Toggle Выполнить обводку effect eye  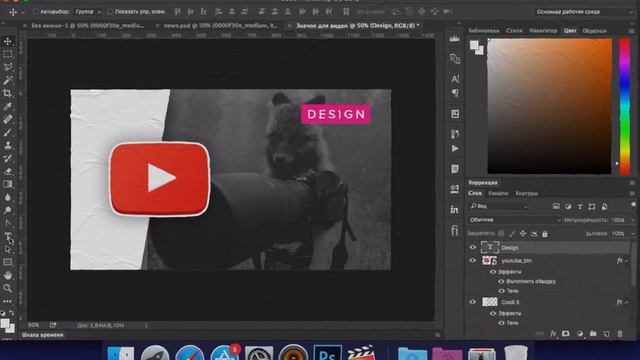click(501, 281)
